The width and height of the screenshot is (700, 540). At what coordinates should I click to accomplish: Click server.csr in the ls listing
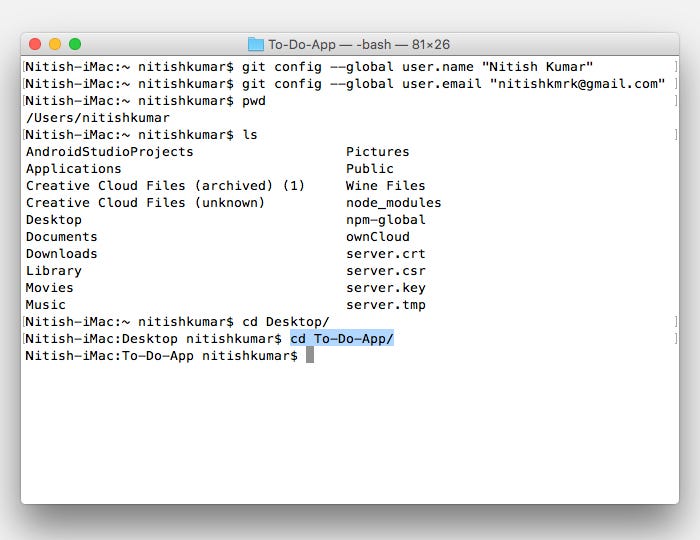pos(385,271)
